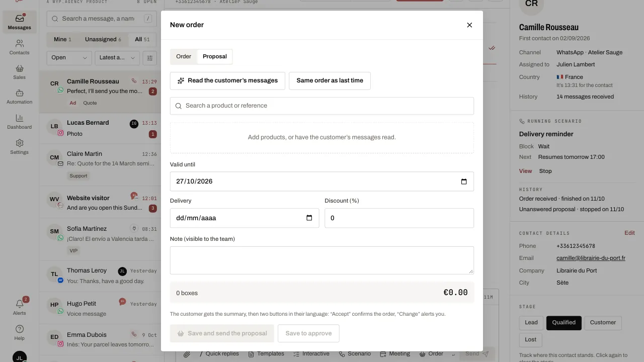644x362 pixels.
Task: Open the camille@librairie-du-port.fr email link
Action: (x=591, y=258)
